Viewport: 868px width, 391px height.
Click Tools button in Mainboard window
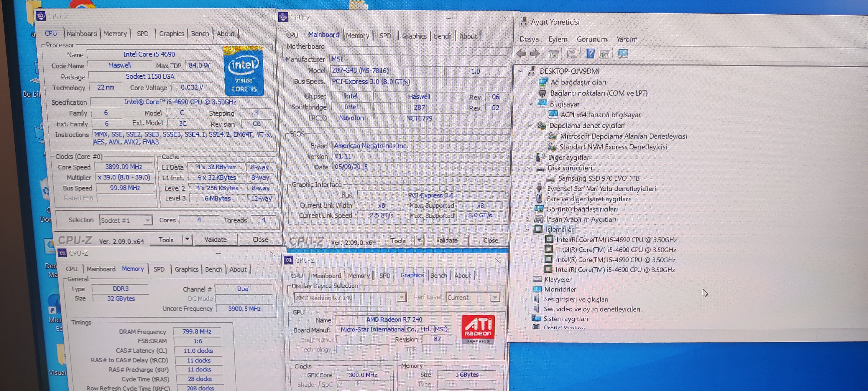pyautogui.click(x=398, y=240)
